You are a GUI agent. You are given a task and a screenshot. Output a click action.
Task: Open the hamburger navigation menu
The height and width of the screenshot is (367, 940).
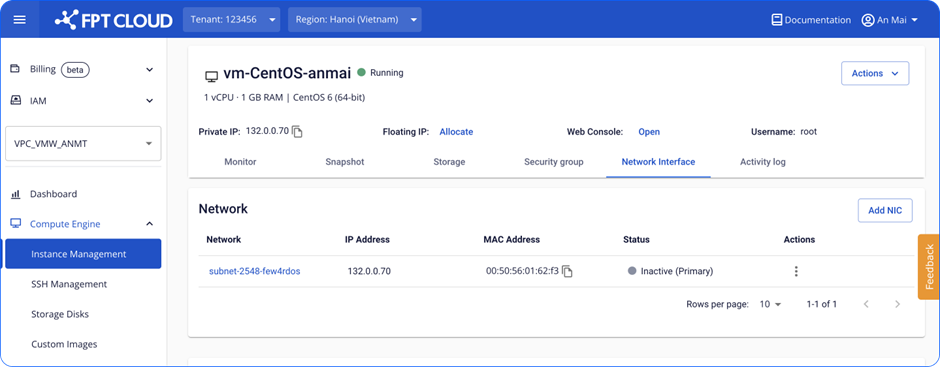coord(20,20)
